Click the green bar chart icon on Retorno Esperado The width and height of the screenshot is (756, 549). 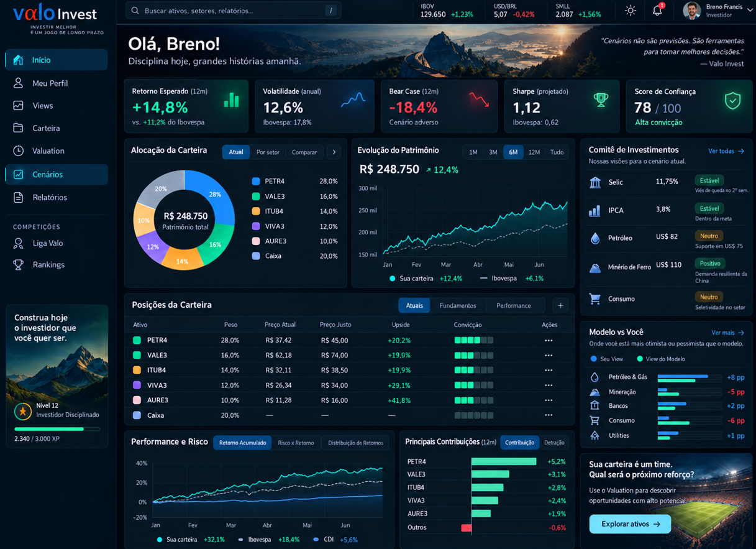click(x=232, y=99)
